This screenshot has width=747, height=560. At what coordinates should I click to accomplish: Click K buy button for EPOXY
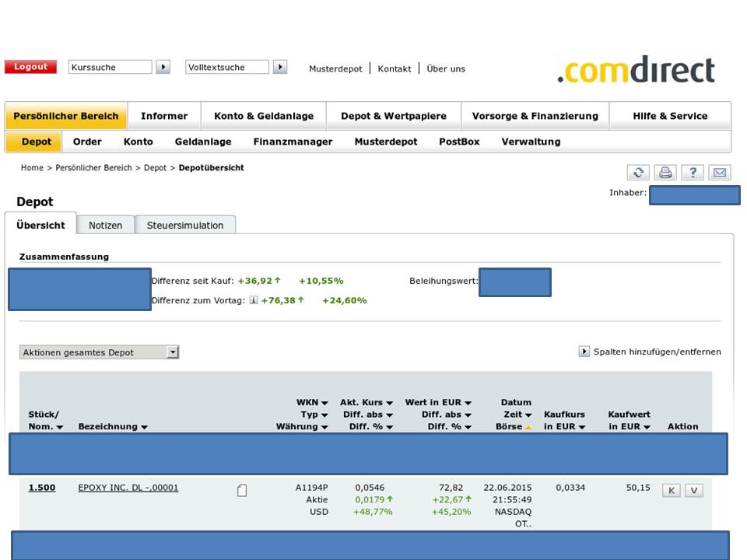[672, 491]
